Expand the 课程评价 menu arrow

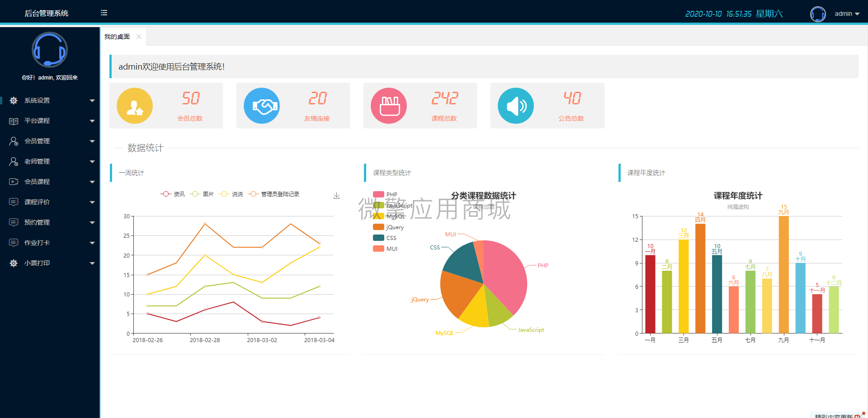tap(92, 202)
